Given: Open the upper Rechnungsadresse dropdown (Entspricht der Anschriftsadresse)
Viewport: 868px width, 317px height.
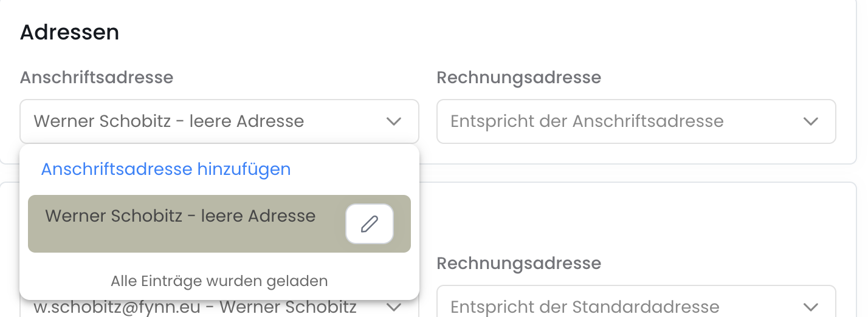Looking at the screenshot, I should tap(636, 121).
